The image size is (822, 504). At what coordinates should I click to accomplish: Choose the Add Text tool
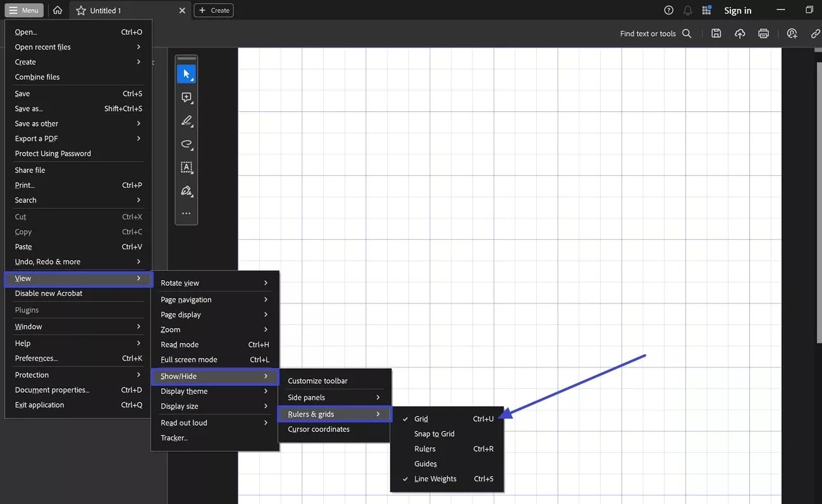coord(187,168)
